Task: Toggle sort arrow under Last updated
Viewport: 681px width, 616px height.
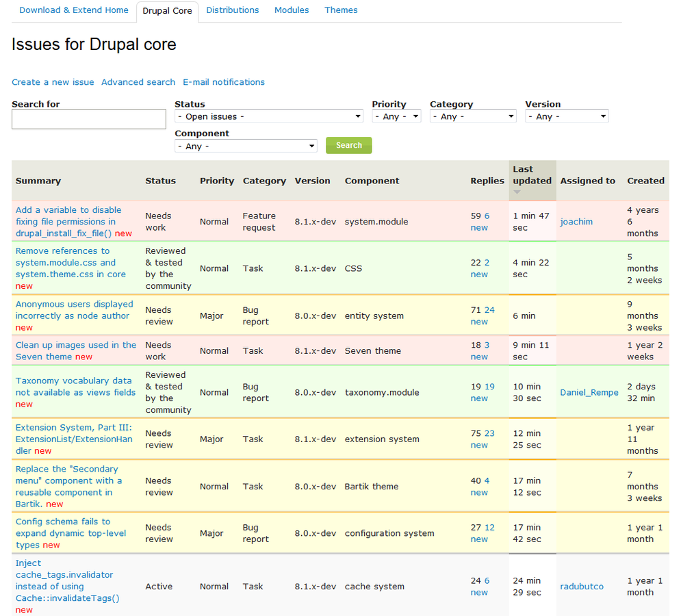Action: coord(517,192)
